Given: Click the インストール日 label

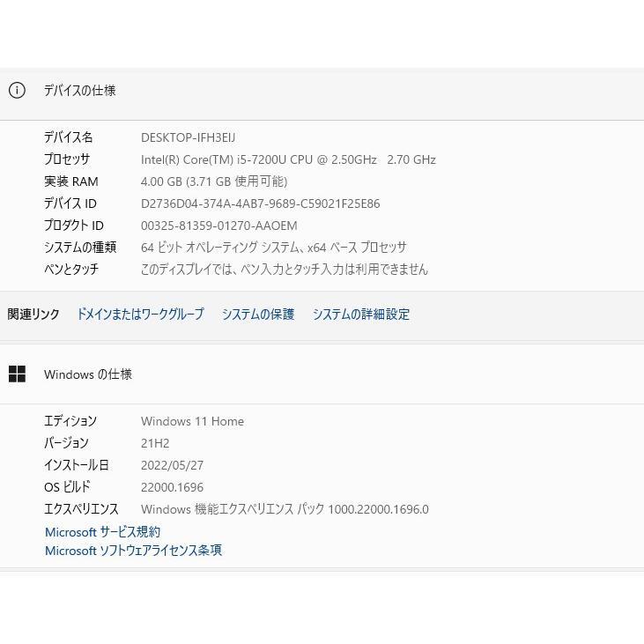Looking at the screenshot, I should click(77, 465).
